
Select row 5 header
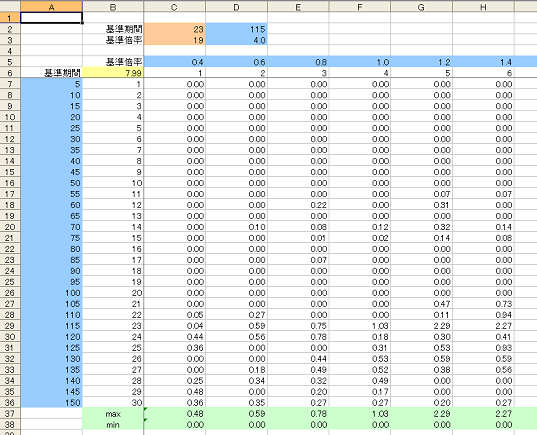pos(10,62)
